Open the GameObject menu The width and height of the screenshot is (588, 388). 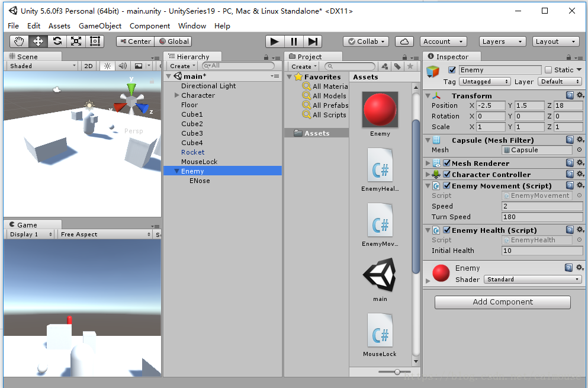tap(99, 26)
